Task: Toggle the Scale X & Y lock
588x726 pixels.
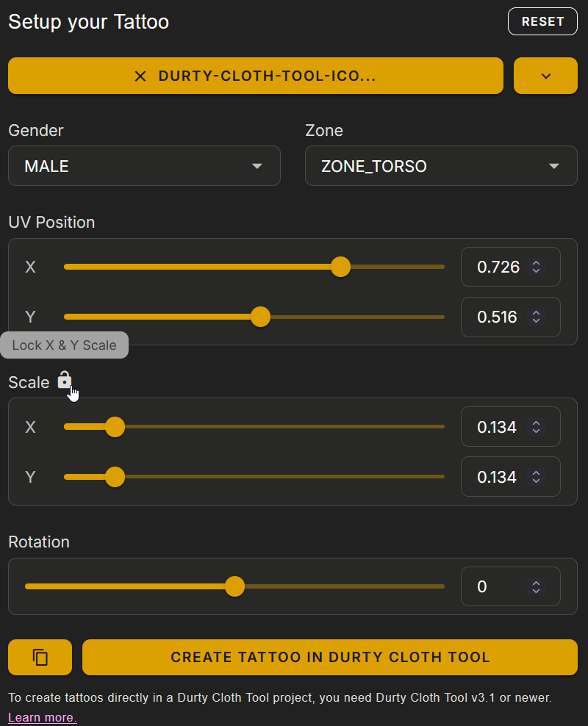Action: coord(65,381)
